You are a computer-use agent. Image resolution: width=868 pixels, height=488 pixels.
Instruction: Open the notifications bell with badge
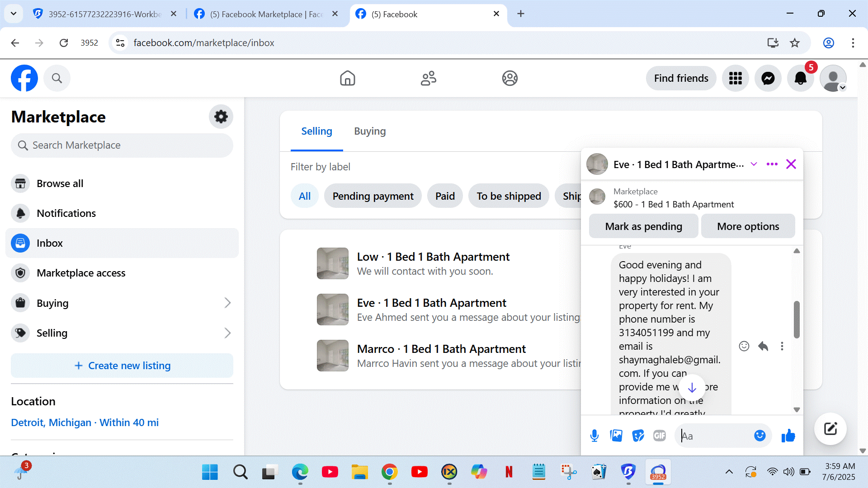click(x=800, y=78)
